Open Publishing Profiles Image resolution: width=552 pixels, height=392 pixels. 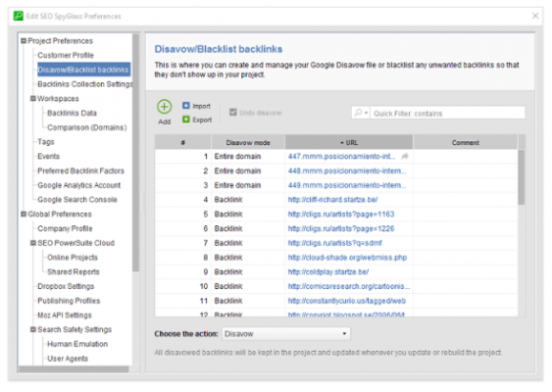tap(69, 301)
